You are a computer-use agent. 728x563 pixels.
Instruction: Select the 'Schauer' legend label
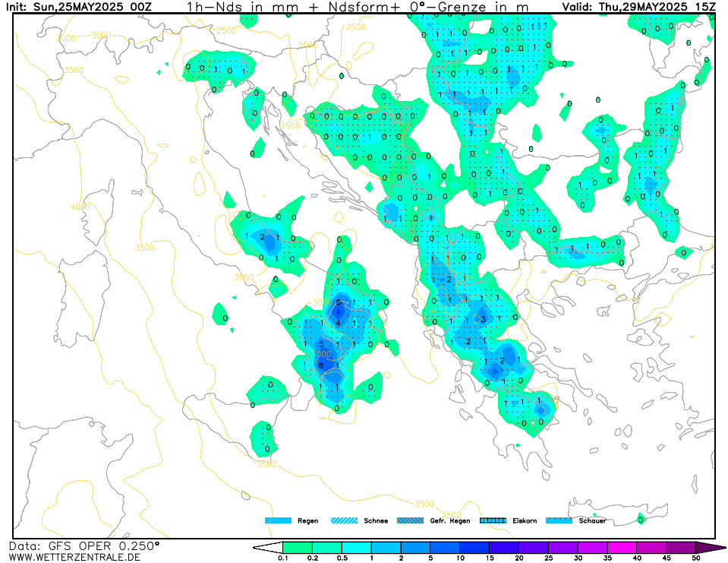coord(592,520)
